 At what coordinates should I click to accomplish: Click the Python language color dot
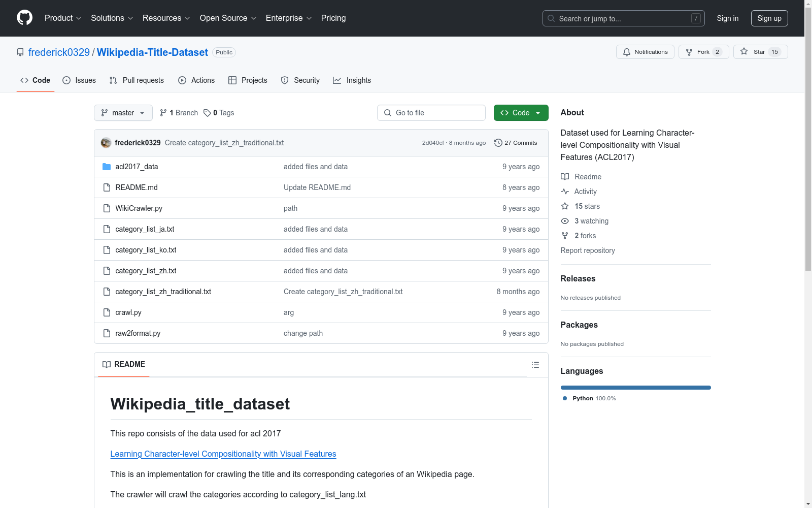coord(565,398)
